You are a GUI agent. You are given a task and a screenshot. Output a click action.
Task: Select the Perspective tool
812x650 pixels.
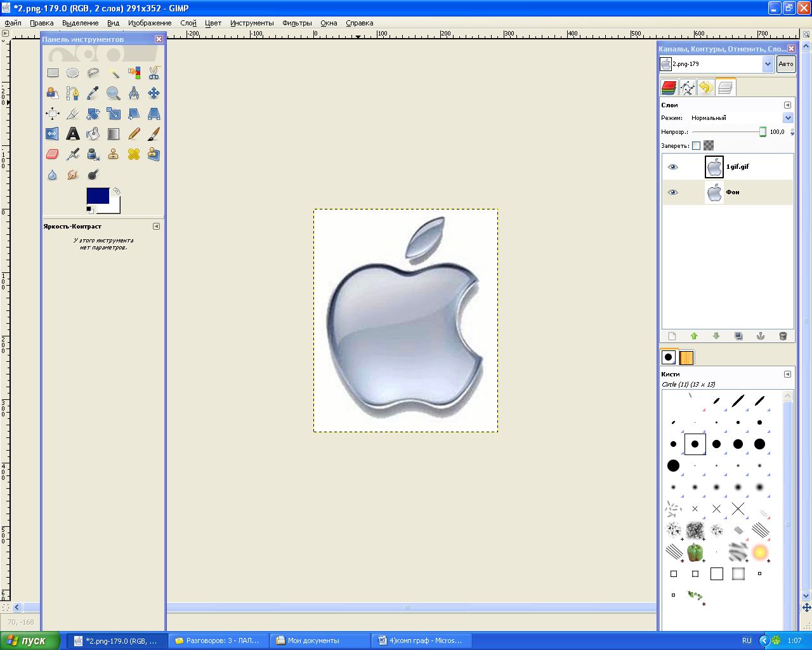click(154, 114)
